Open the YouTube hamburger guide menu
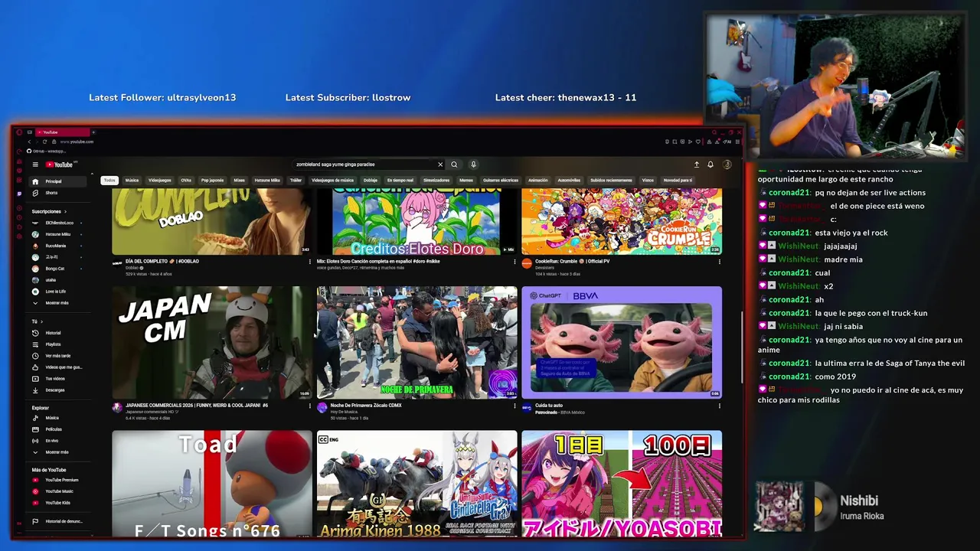Image resolution: width=980 pixels, height=551 pixels. pyautogui.click(x=35, y=165)
